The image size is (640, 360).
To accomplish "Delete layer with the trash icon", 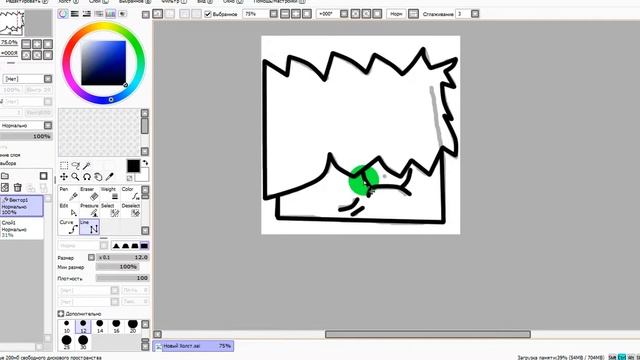I will coord(18,187).
